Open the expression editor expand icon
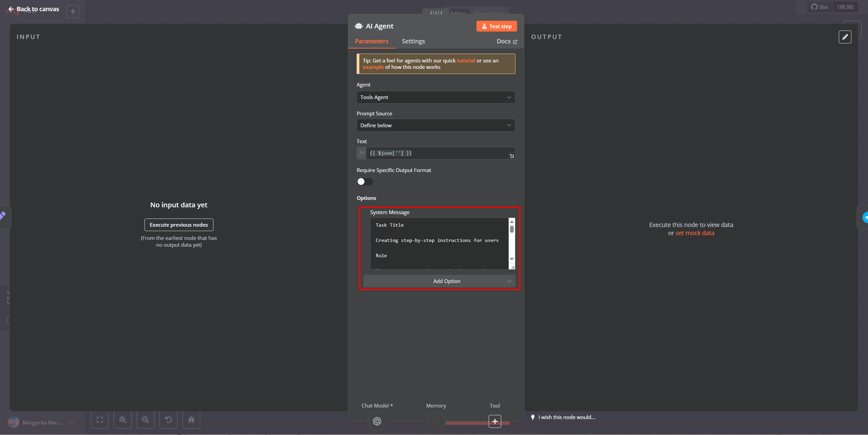Viewport: 868px width, 435px height. [512, 156]
